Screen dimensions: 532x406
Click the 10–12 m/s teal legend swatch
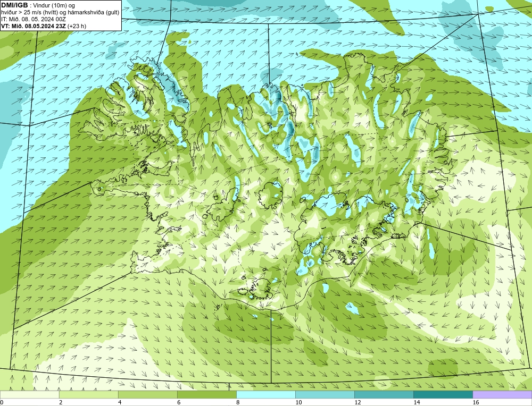pos(325,394)
